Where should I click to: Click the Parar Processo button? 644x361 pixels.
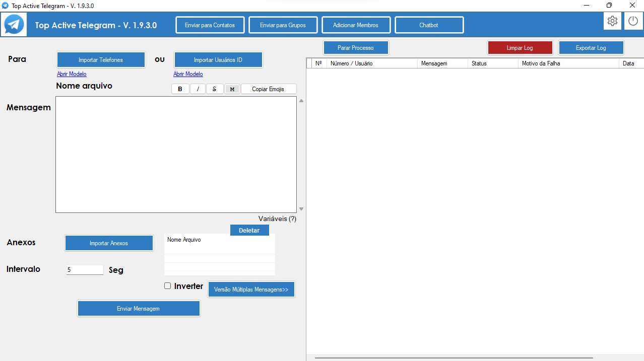[356, 48]
